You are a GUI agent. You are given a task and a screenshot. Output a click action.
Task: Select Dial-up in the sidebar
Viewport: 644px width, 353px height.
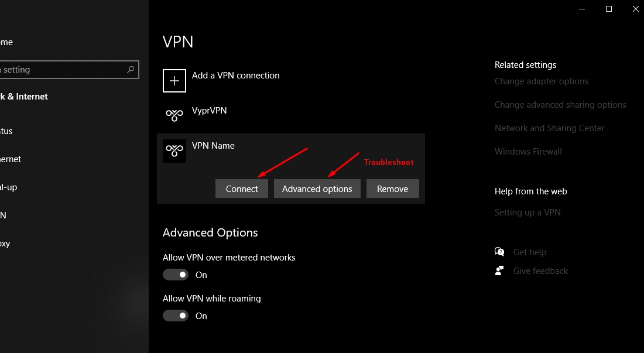tap(9, 187)
